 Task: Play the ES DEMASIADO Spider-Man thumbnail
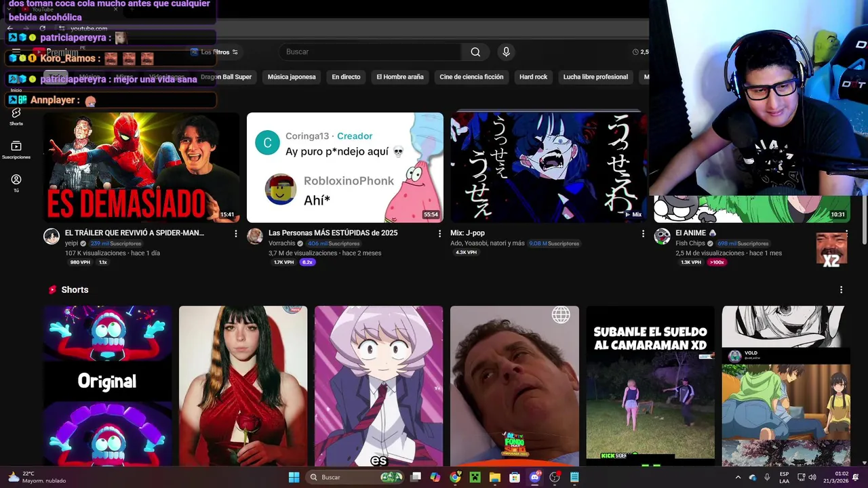tap(142, 167)
